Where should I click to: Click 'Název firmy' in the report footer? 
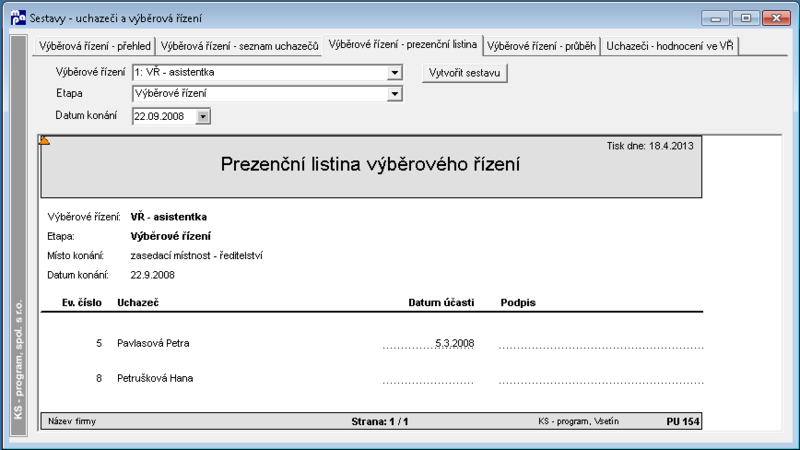(x=72, y=421)
